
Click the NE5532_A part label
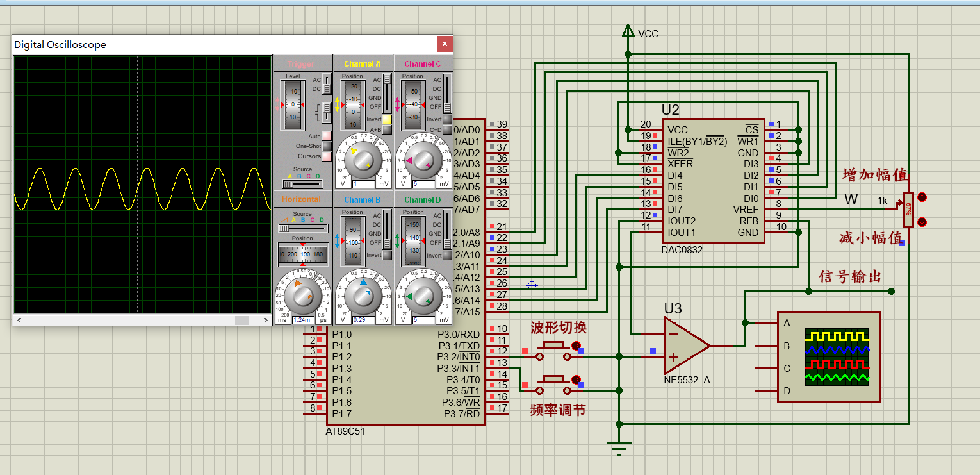point(687,380)
